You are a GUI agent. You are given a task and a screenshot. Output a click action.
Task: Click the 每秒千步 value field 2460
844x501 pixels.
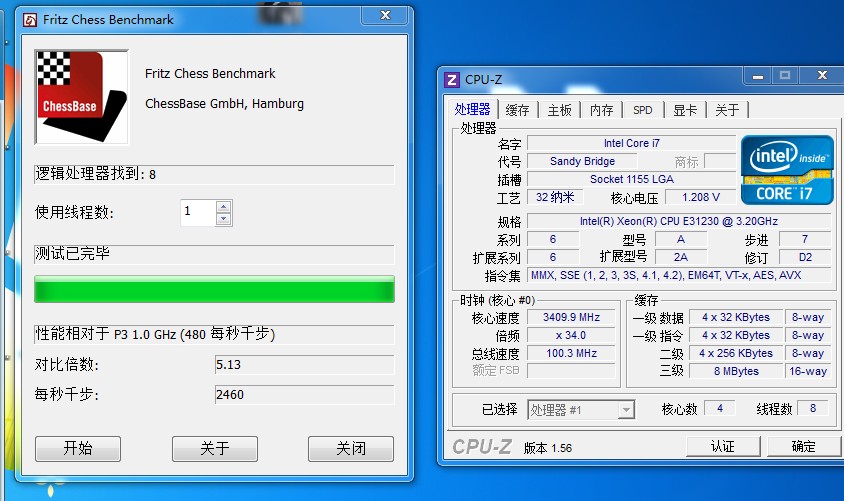tap(304, 394)
